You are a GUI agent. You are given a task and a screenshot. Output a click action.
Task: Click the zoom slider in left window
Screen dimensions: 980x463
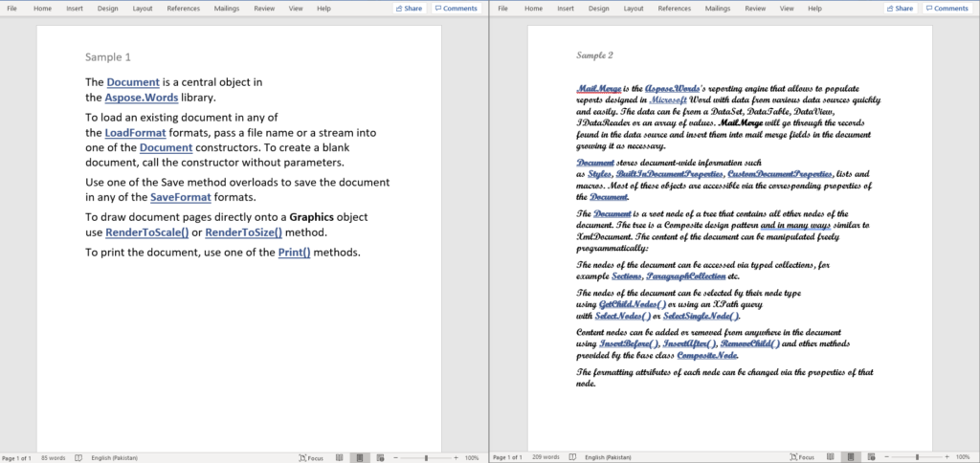point(427,457)
